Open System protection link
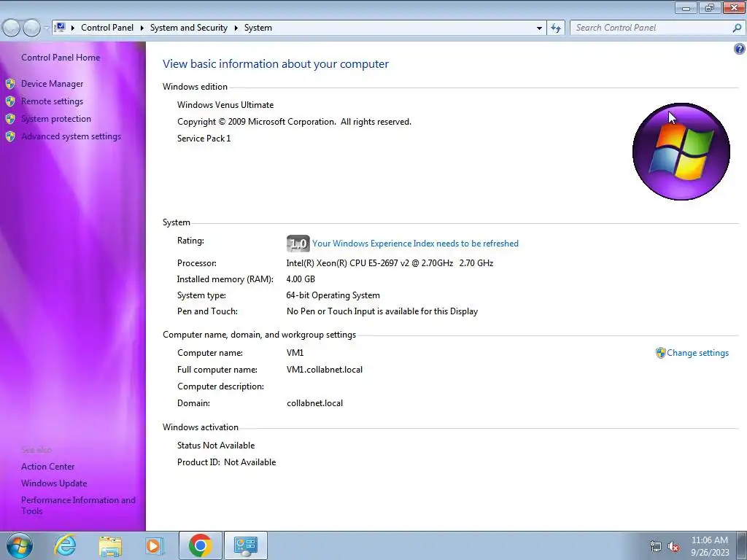This screenshot has height=560, width=747. (x=55, y=119)
